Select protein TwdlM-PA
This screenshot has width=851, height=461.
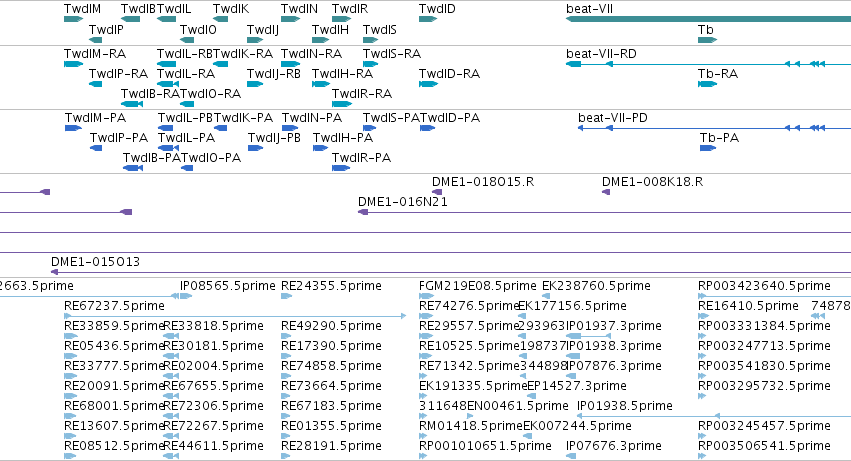[96, 118]
